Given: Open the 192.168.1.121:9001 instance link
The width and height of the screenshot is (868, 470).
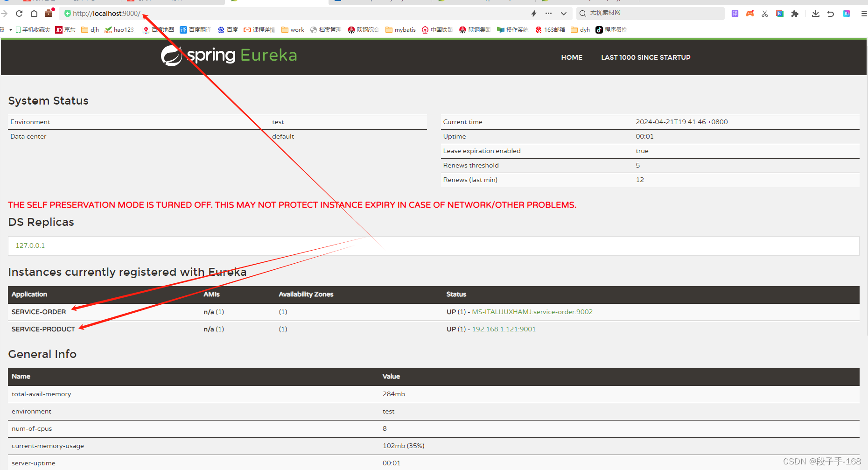Looking at the screenshot, I should coord(504,329).
